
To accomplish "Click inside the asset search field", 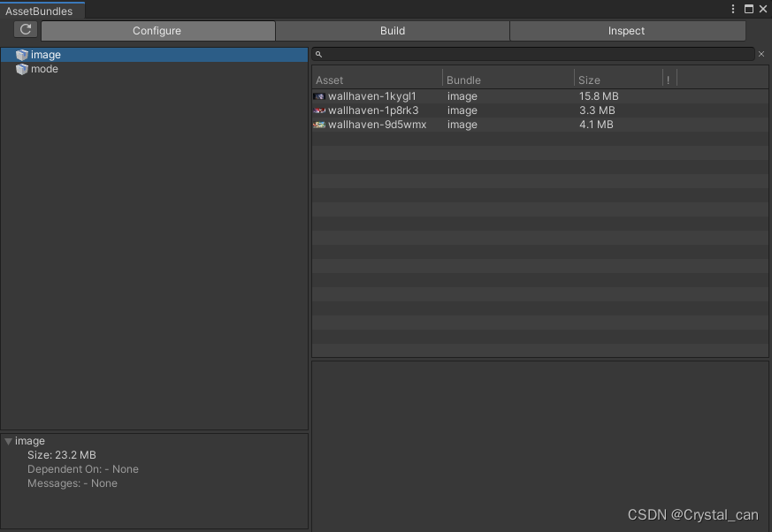I will [x=531, y=54].
